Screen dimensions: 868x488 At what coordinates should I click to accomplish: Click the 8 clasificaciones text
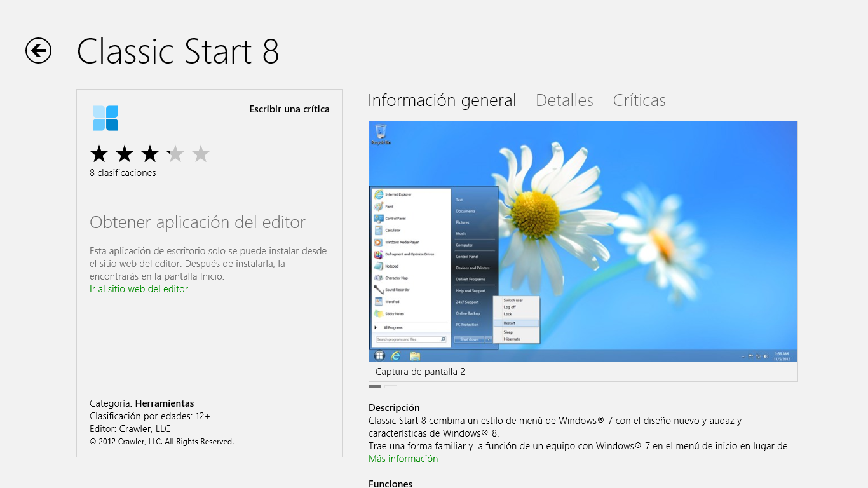click(123, 173)
